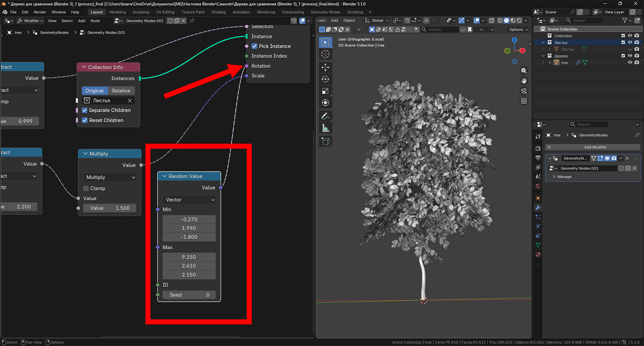The width and height of the screenshot is (644, 346).
Task: Open the Render menu
Action: pos(40,12)
